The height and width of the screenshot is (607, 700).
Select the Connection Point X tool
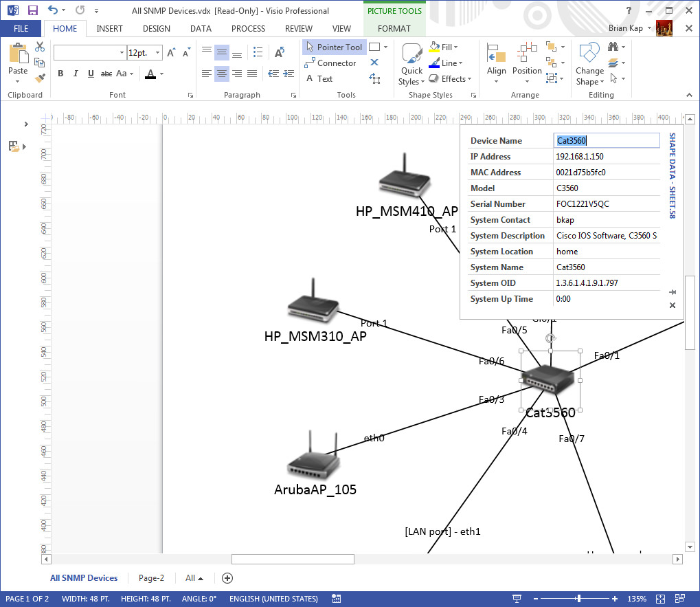pyautogui.click(x=374, y=63)
